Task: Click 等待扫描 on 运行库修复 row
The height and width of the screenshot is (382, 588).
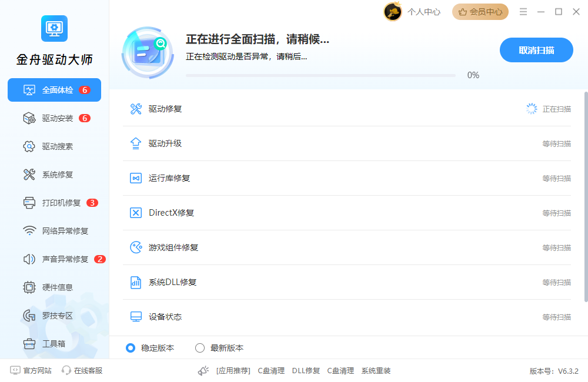Action: coord(556,179)
